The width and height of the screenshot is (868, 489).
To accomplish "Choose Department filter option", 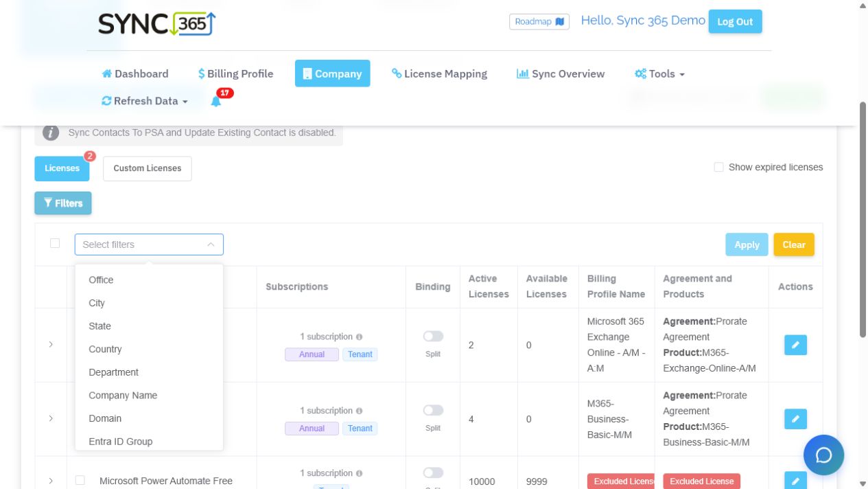I will click(x=149, y=372).
